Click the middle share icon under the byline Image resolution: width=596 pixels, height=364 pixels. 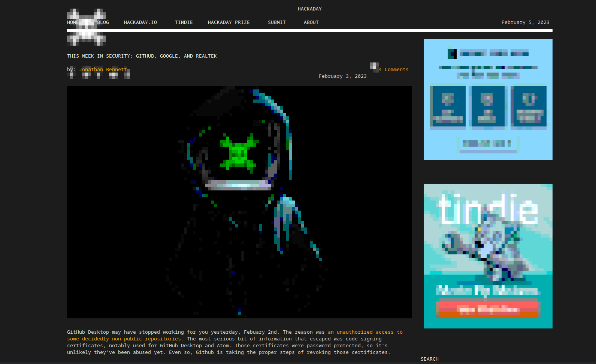(99, 76)
